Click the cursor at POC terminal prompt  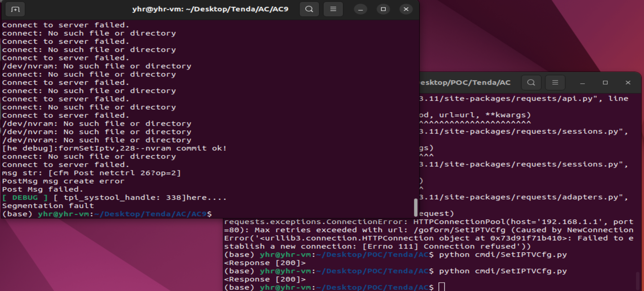point(441,287)
